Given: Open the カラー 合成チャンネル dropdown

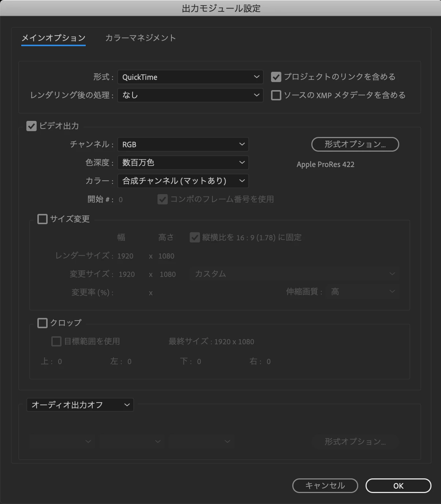Looking at the screenshot, I should [x=183, y=181].
